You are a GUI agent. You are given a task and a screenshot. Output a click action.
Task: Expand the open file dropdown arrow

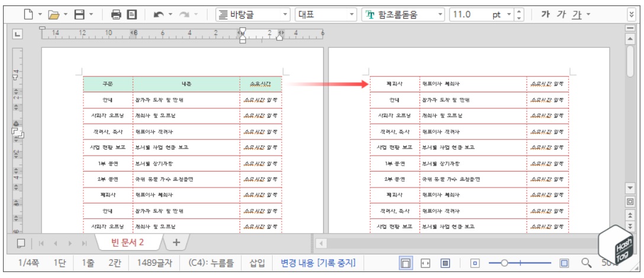coord(66,15)
